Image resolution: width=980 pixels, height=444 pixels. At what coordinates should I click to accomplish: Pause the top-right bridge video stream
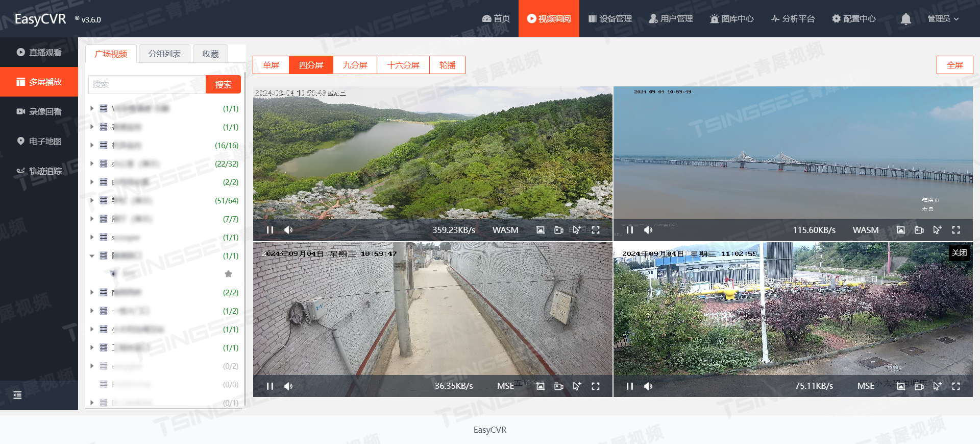(x=630, y=230)
